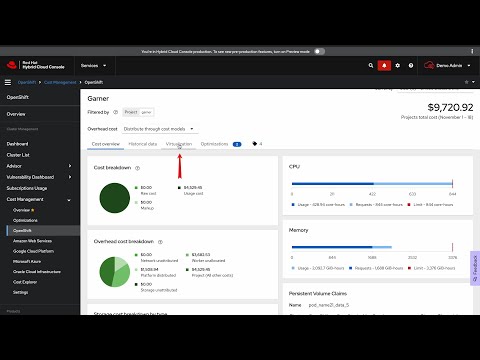This screenshot has height=360, width=480.
Task: Open the search magnifier icon
Action: point(371,66)
